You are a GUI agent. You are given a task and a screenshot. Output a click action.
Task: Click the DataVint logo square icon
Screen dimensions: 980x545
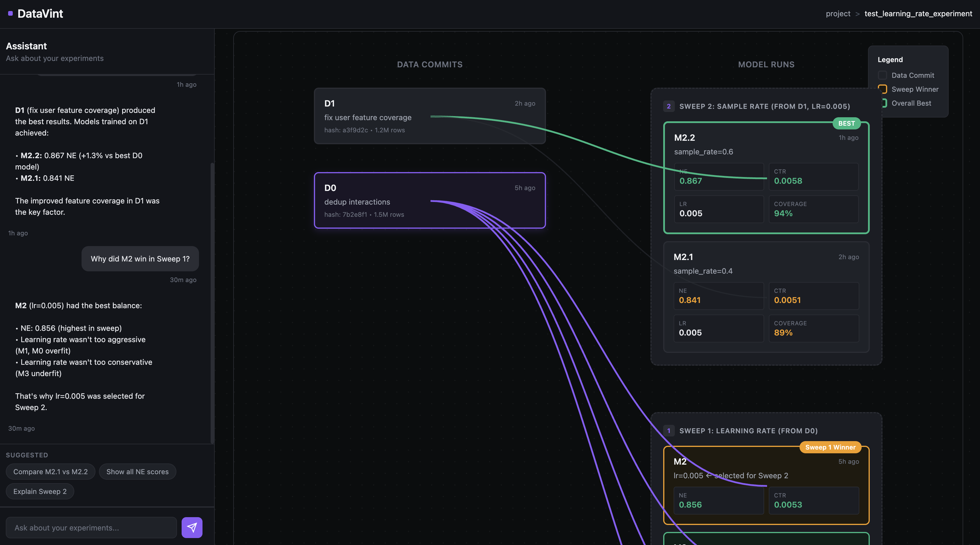(x=10, y=14)
